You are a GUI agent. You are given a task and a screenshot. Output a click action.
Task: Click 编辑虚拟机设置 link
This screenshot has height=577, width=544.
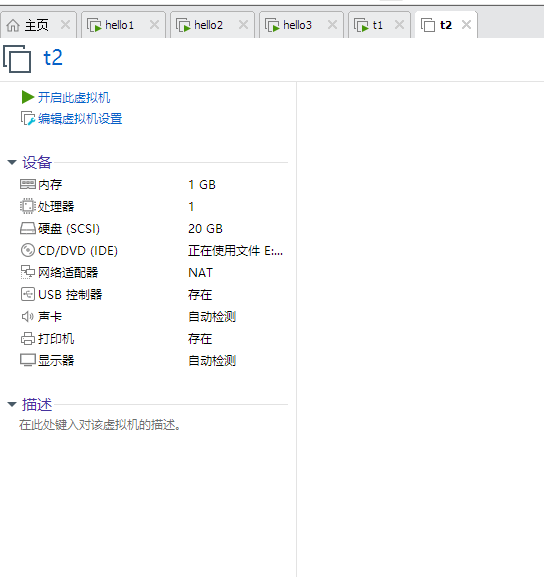(x=80, y=118)
